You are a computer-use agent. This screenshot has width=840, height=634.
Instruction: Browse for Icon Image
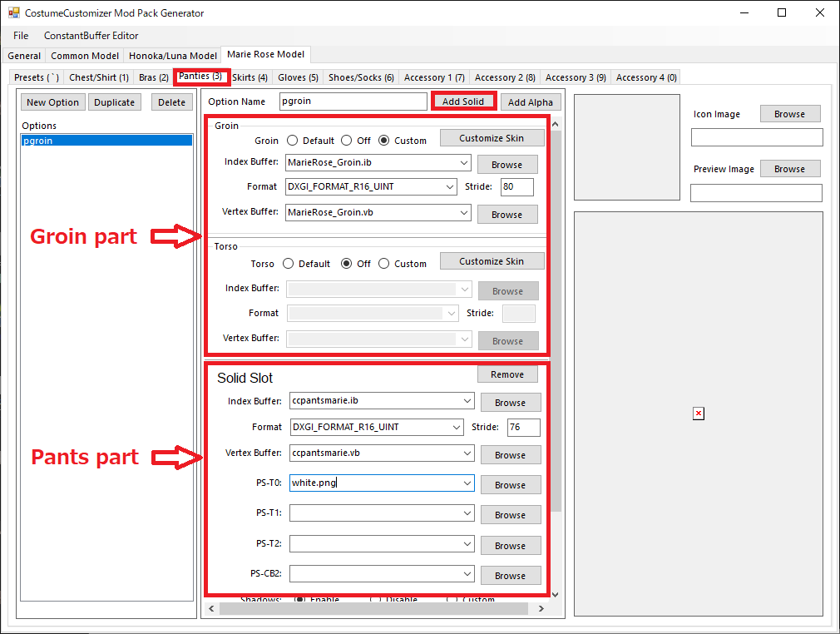coord(789,114)
